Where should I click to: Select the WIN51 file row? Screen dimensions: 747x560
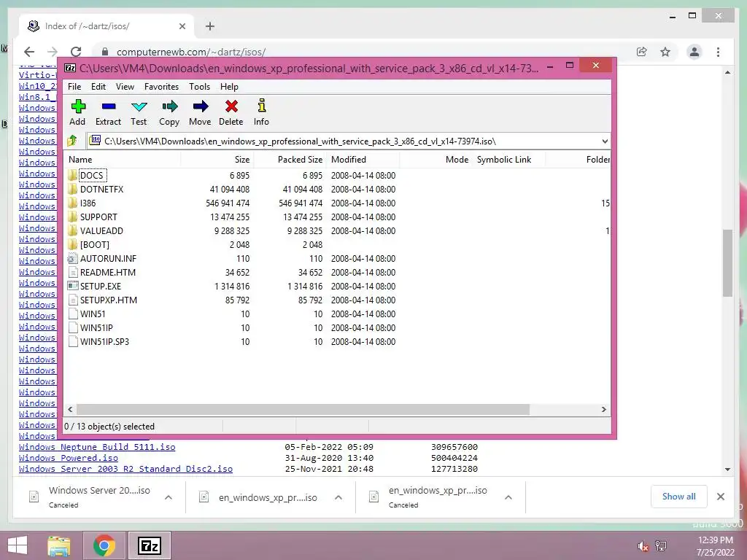point(337,314)
